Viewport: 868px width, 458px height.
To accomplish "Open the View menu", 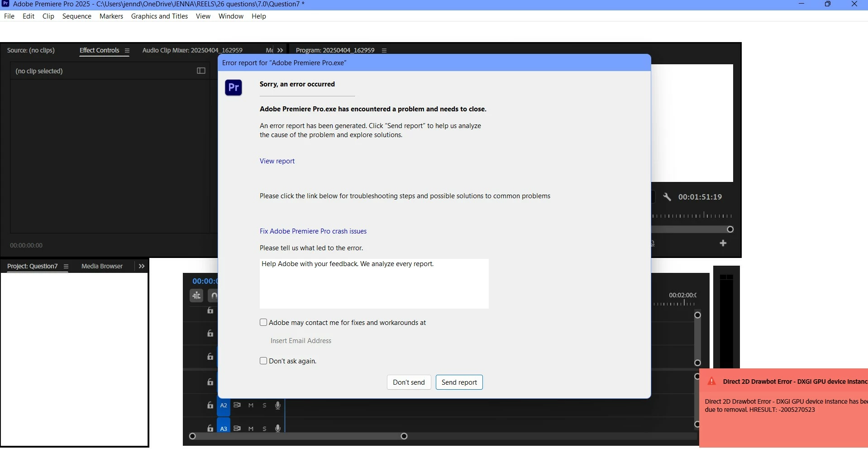I will [x=203, y=16].
